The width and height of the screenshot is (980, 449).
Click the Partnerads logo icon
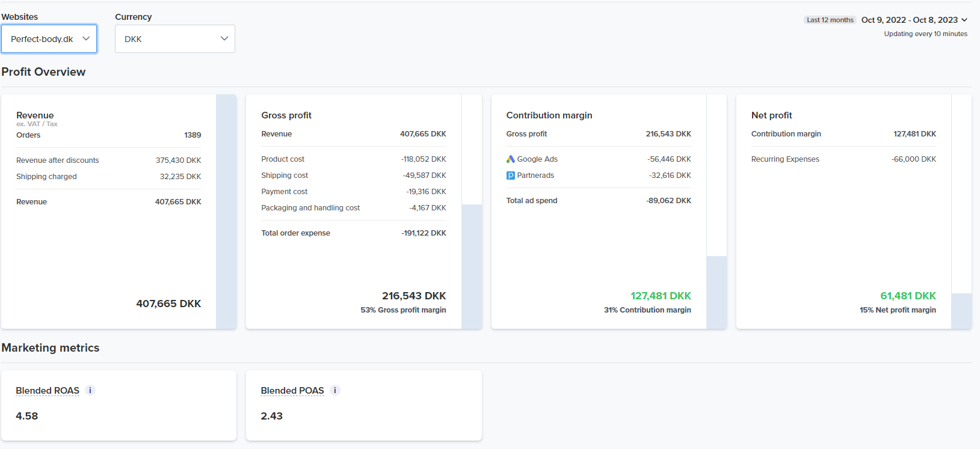pyautogui.click(x=510, y=176)
